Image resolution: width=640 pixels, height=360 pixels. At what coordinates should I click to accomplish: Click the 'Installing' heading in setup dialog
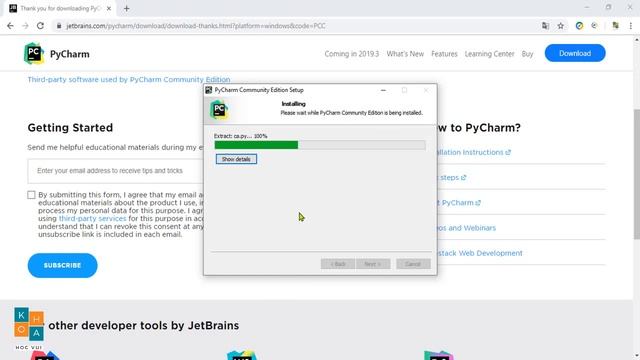click(x=293, y=104)
